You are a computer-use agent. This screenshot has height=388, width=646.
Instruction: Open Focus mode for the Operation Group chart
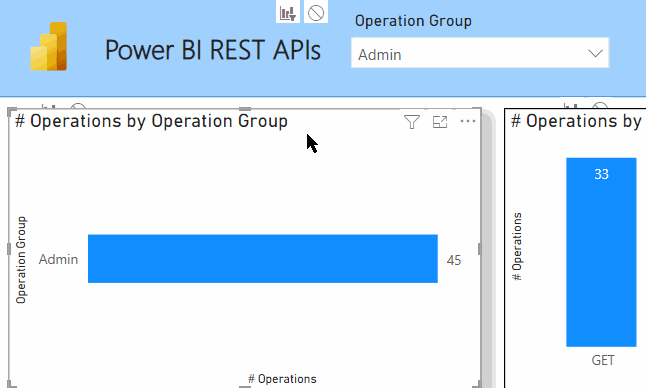[440, 122]
